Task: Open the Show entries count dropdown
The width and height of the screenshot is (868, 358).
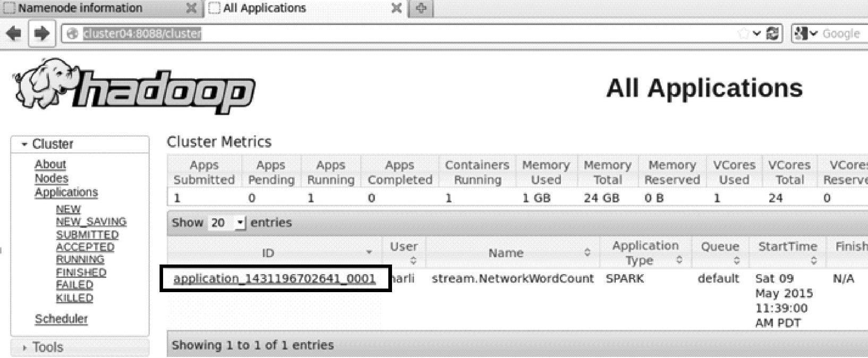Action: pyautogui.click(x=227, y=223)
